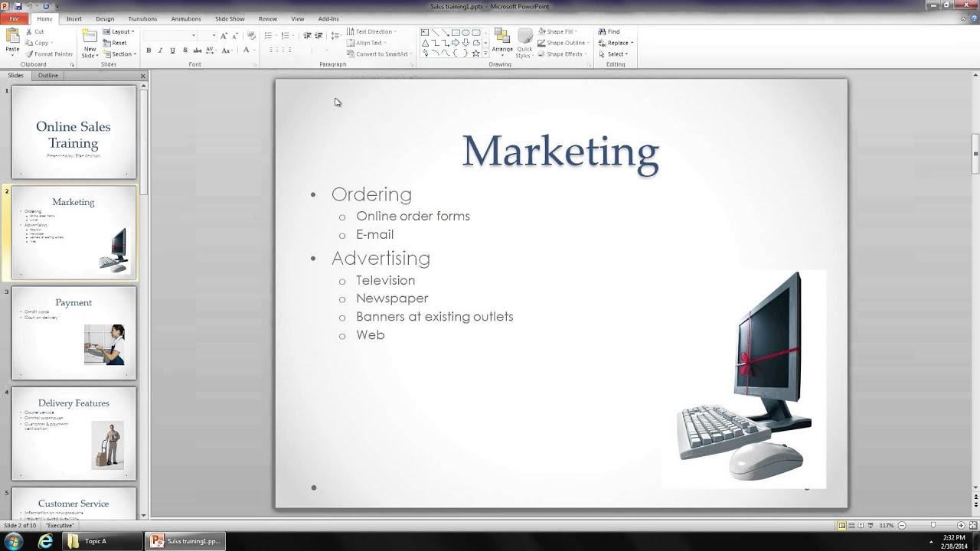Click the Find command in Editing group
Viewport: 980px width, 551px height.
(x=609, y=32)
